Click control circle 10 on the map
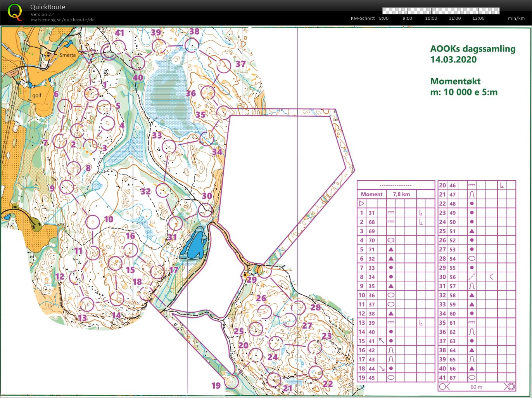This screenshot has width=532, height=398. [x=93, y=222]
